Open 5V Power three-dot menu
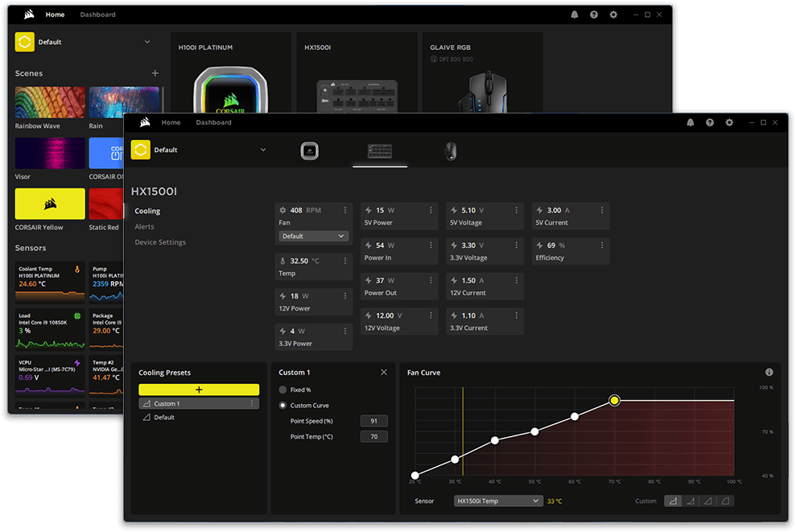The height and width of the screenshot is (532, 796). (431, 210)
